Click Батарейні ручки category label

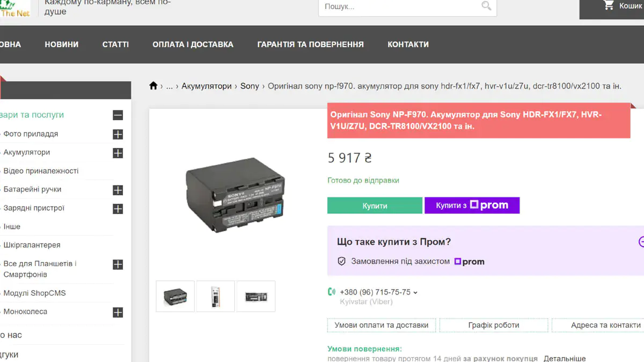point(32,189)
